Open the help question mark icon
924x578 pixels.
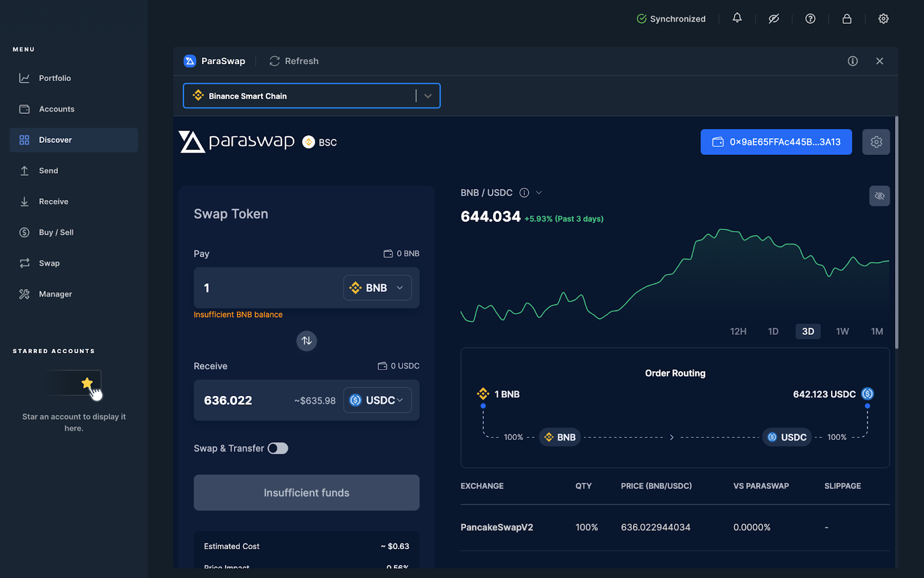(810, 18)
